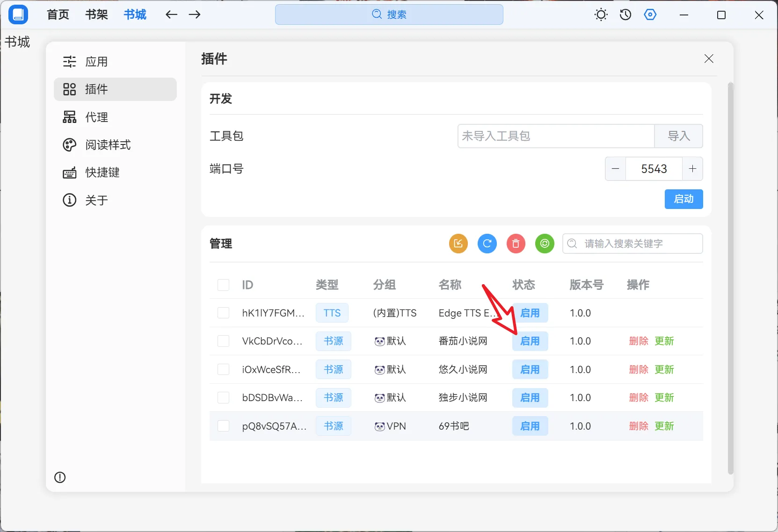This screenshot has width=778, height=532.
Task: Click port number field 5543
Action: coord(654,169)
